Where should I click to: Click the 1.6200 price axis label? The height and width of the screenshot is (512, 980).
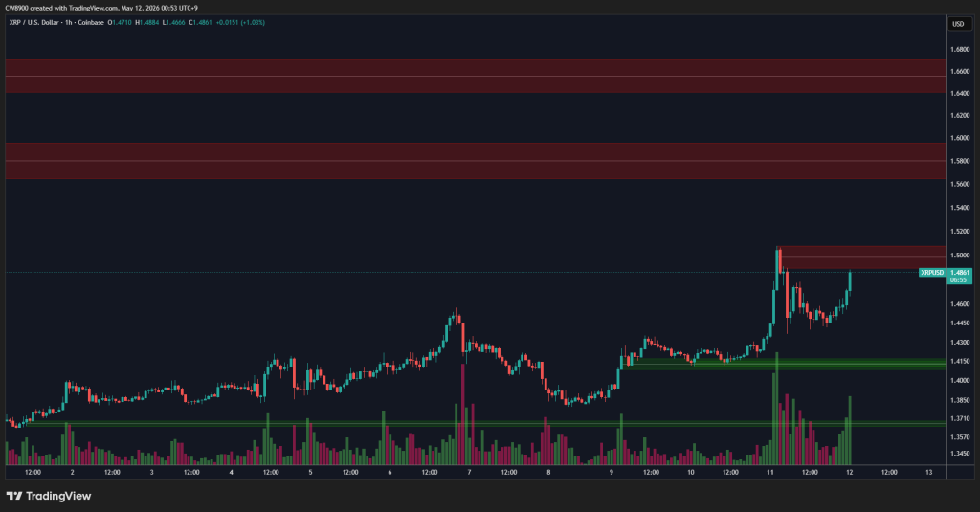pyautogui.click(x=960, y=115)
